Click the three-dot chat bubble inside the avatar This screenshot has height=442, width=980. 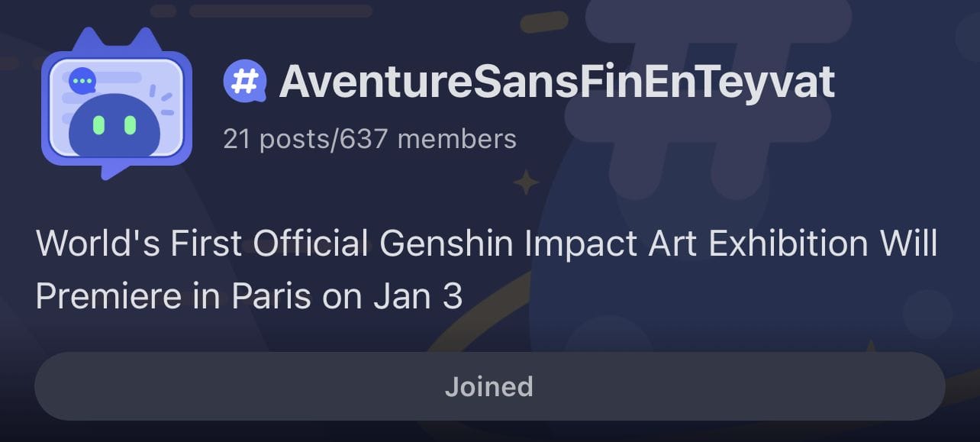click(82, 81)
